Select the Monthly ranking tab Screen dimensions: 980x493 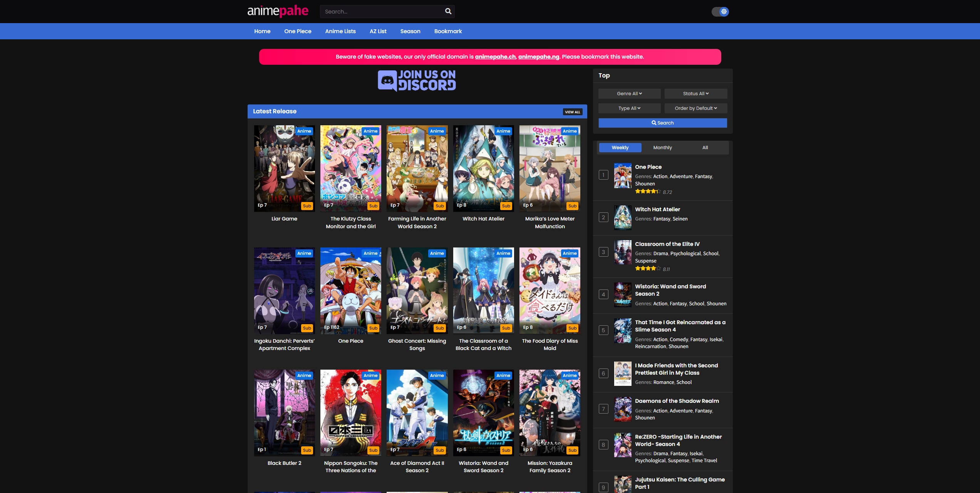tap(662, 148)
